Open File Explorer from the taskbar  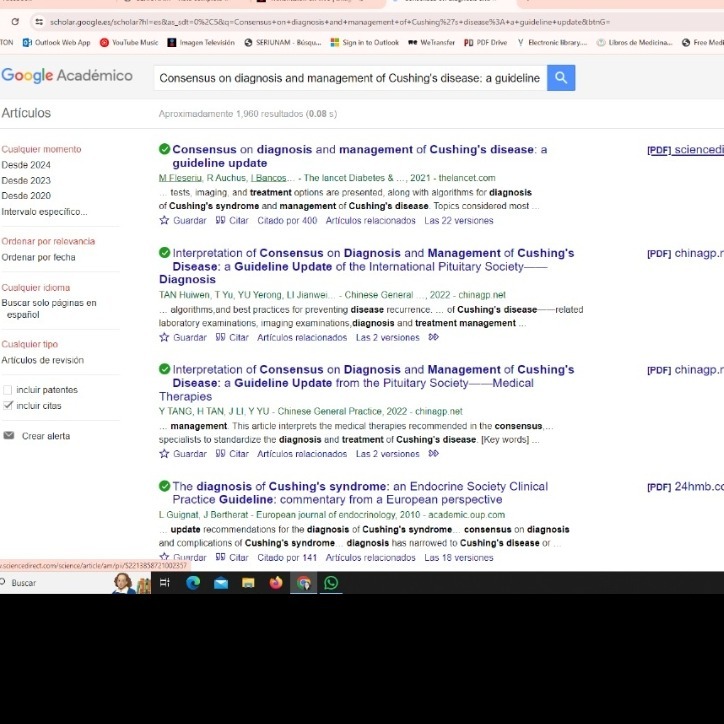point(248,583)
